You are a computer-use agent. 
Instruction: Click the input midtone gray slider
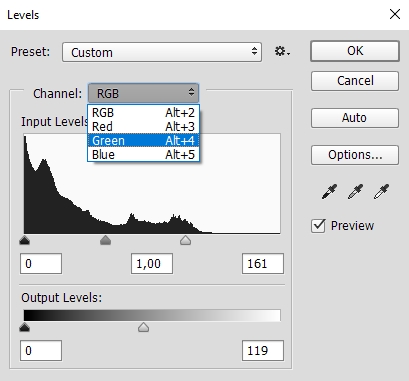click(106, 240)
